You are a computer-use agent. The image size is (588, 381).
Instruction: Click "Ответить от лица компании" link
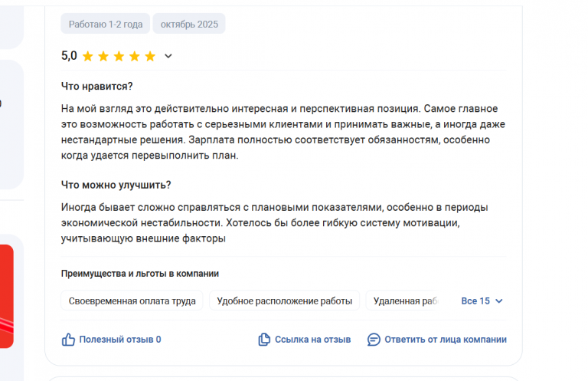click(x=445, y=339)
